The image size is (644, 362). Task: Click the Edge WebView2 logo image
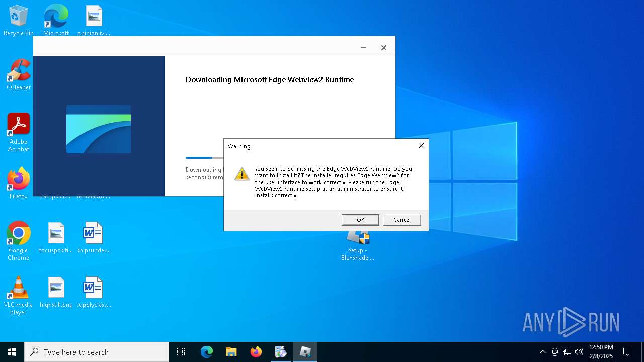99,129
